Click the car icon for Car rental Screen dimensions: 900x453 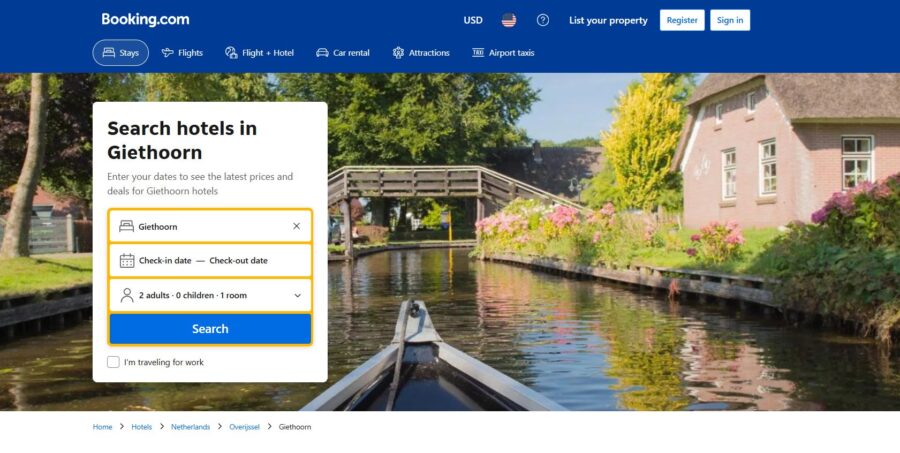322,53
